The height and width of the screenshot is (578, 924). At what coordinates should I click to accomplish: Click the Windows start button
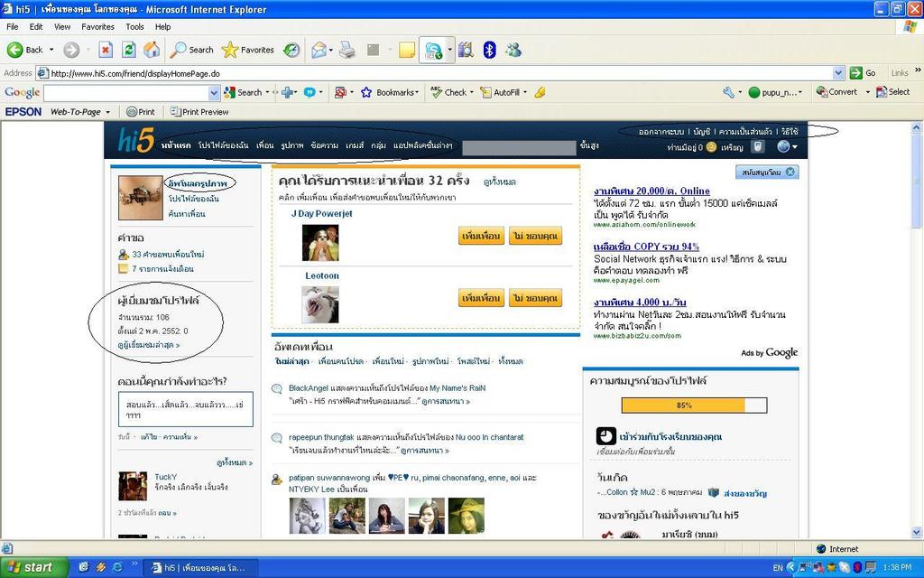coord(34,567)
